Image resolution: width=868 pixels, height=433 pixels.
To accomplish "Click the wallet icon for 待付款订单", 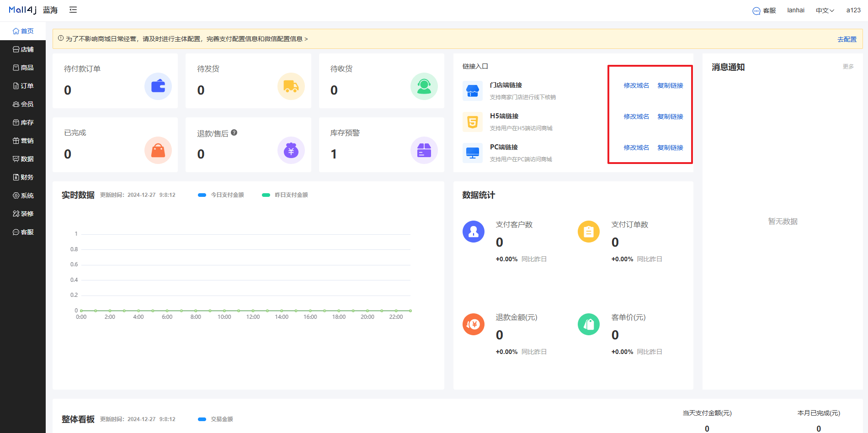I will [x=158, y=86].
